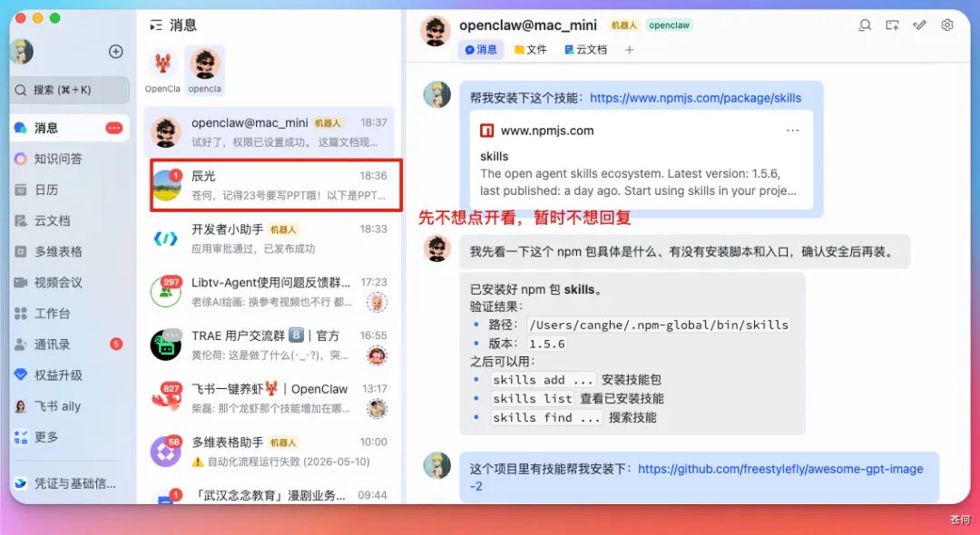Open the TRAE 用户交流群 conversation
Viewport: 980px width, 535px height.
coord(269,345)
